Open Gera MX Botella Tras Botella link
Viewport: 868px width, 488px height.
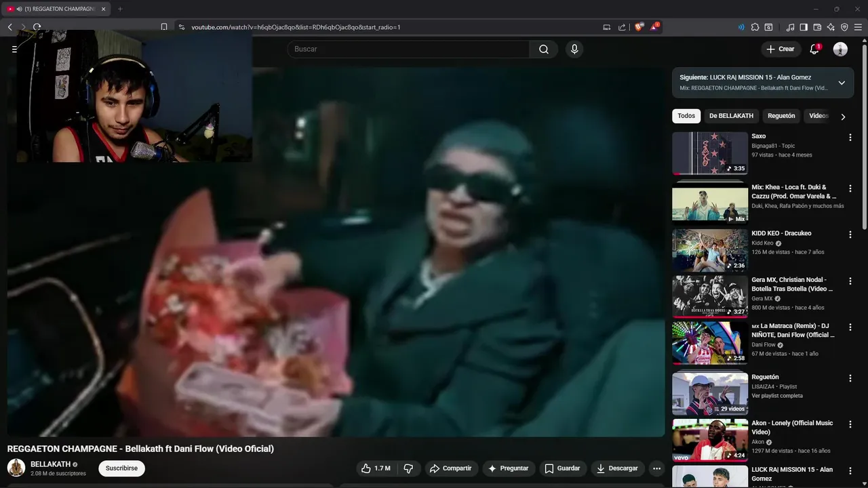(x=792, y=284)
